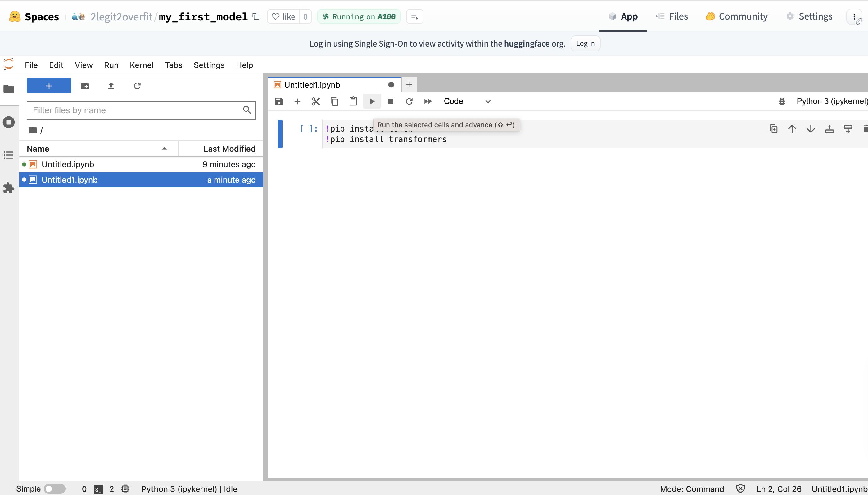Upload files using the upload arrow icon
The height and width of the screenshot is (495, 868).
click(x=111, y=86)
